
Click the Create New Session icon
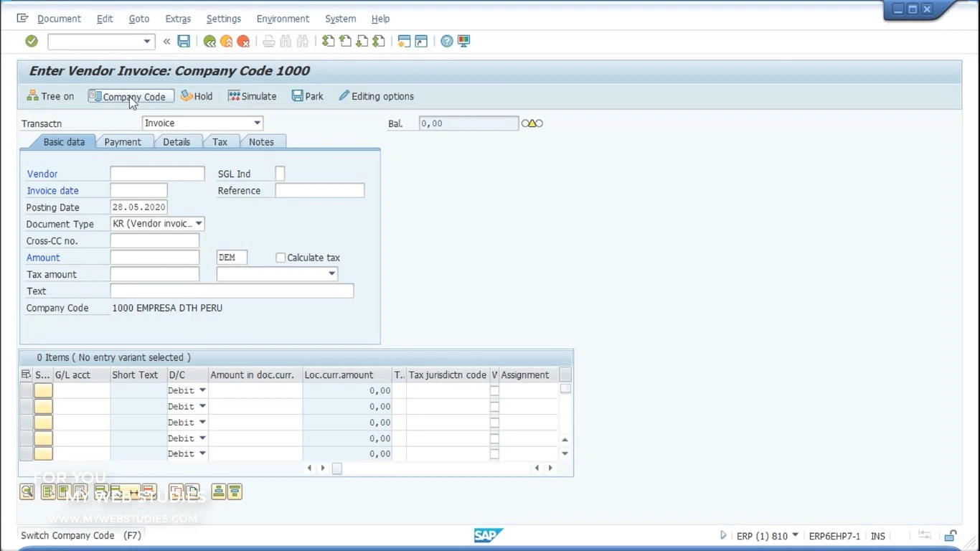(x=404, y=42)
